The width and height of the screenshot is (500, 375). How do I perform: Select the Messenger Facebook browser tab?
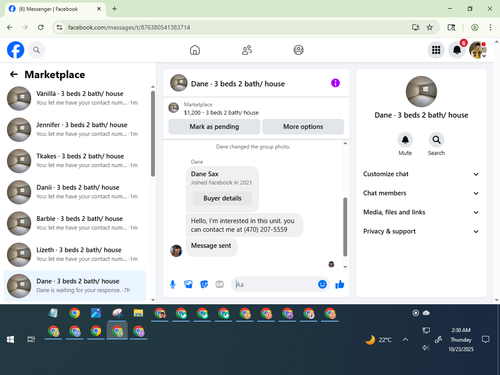pyautogui.click(x=55, y=9)
